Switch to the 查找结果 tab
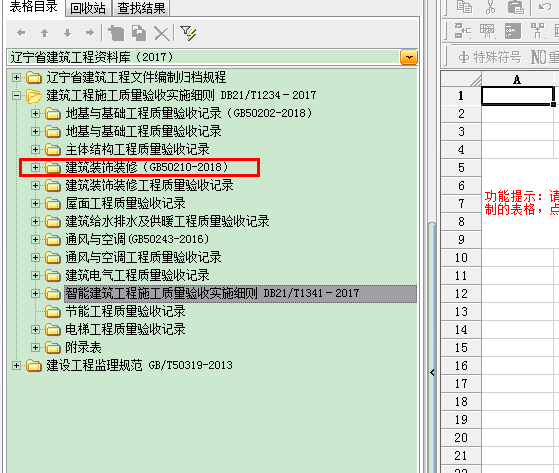This screenshot has height=473, width=559. (x=142, y=8)
